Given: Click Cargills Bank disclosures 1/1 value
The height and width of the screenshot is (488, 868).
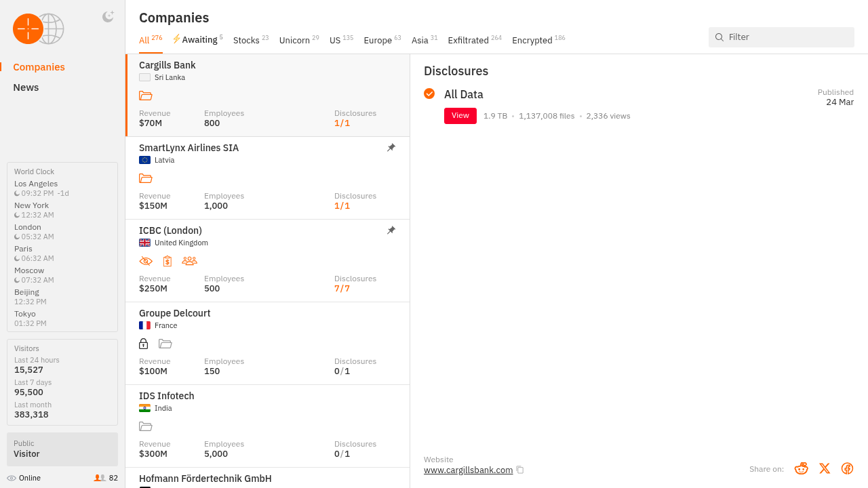Looking at the screenshot, I should pos(342,123).
